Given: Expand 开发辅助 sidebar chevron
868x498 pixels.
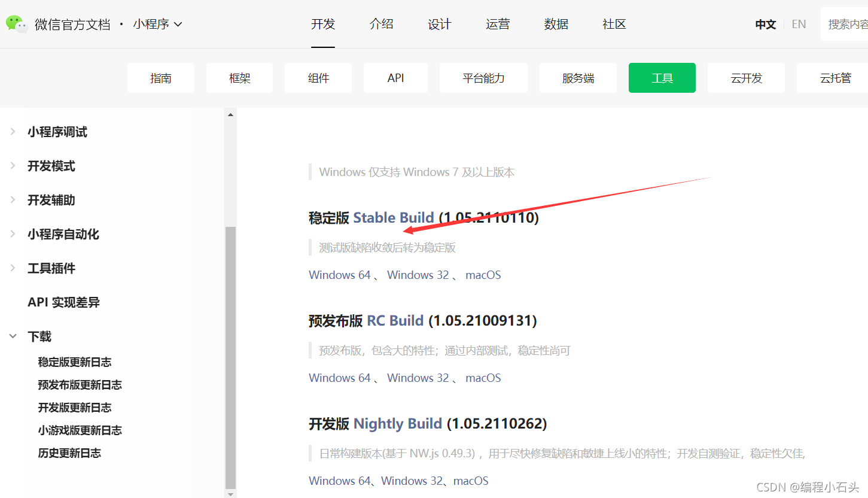Looking at the screenshot, I should 13,200.
